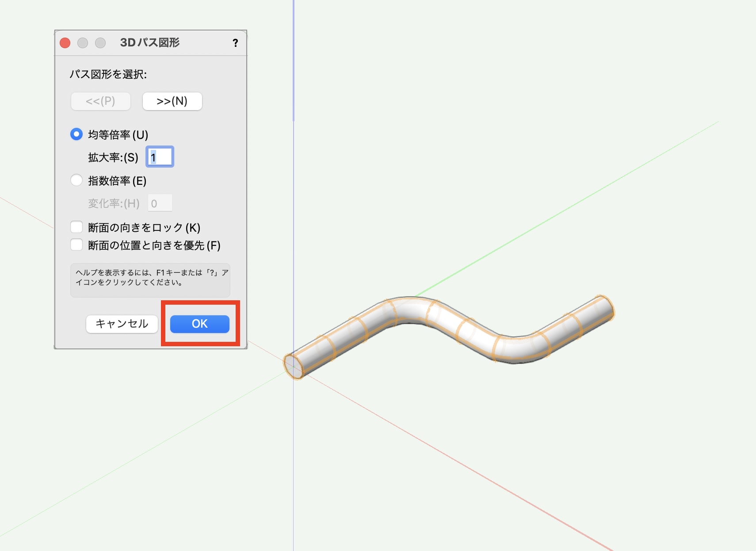
Task: Select the 均等倍率 (U) radio button
Action: click(x=76, y=133)
